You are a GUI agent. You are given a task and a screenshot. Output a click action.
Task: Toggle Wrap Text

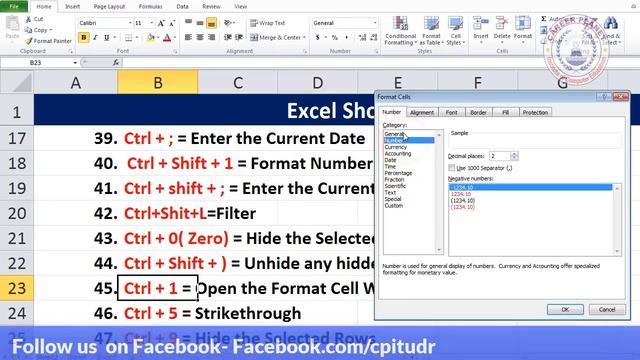(x=267, y=23)
